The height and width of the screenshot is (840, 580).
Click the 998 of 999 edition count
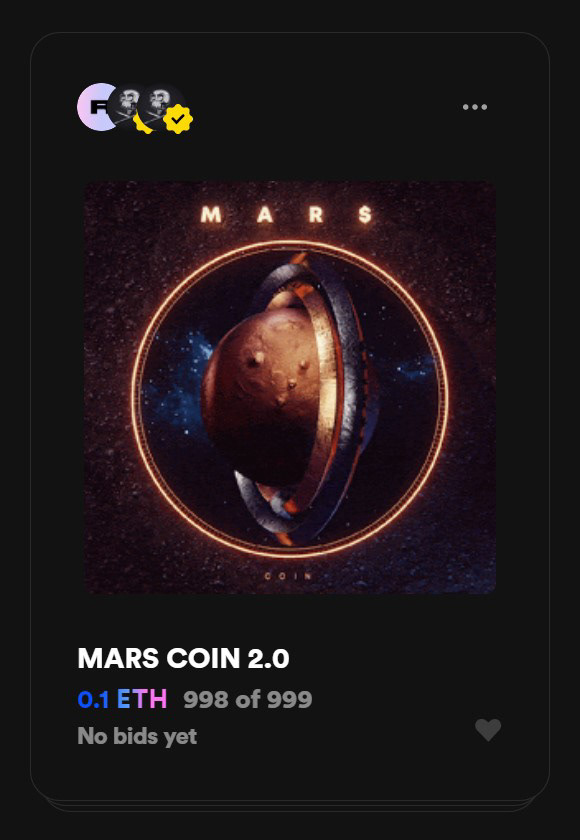[247, 700]
